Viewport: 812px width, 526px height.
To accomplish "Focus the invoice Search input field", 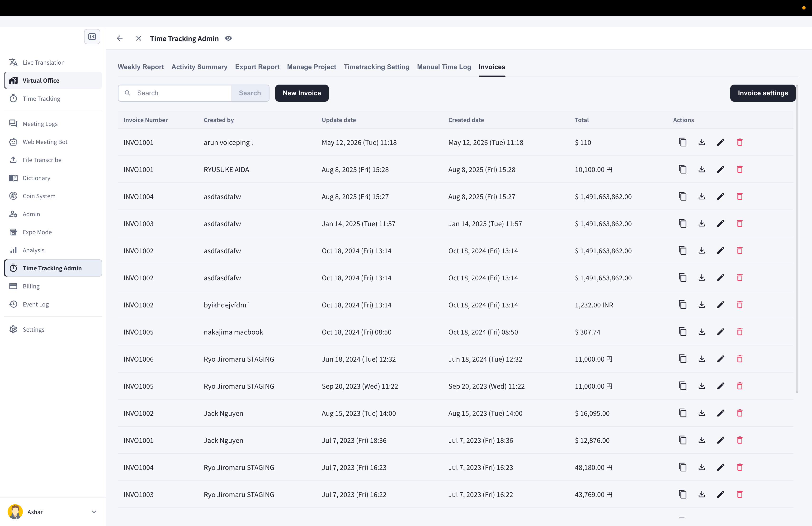I will point(175,93).
